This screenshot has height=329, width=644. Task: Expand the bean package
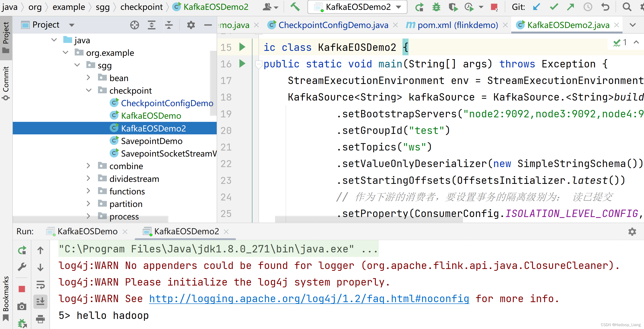(x=88, y=77)
